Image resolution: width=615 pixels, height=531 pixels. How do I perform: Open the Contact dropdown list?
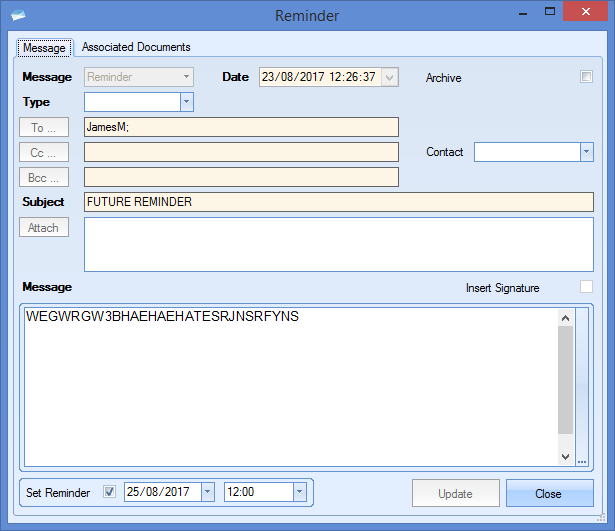tap(586, 152)
